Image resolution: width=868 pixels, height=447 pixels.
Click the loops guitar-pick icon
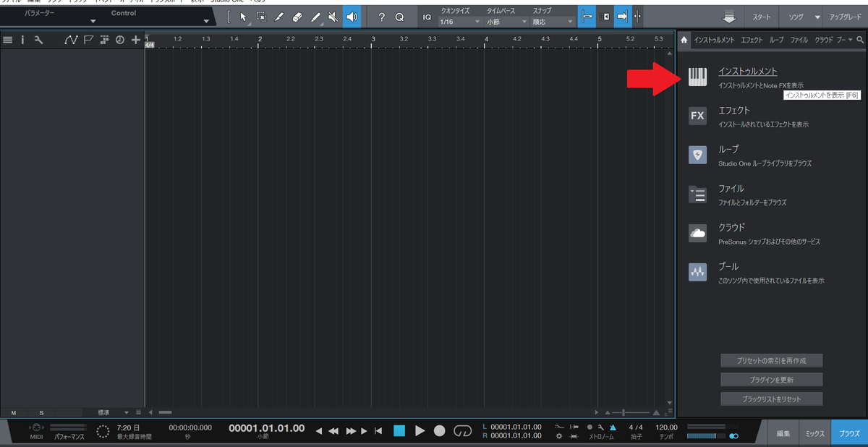pos(697,155)
